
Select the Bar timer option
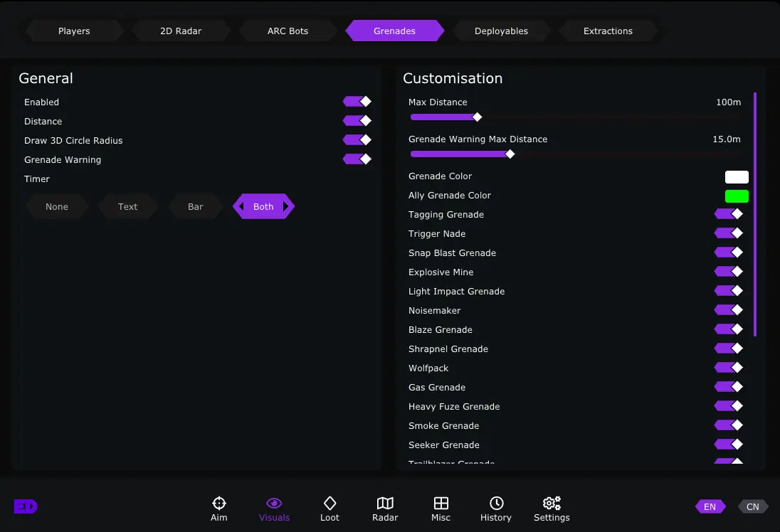click(195, 207)
